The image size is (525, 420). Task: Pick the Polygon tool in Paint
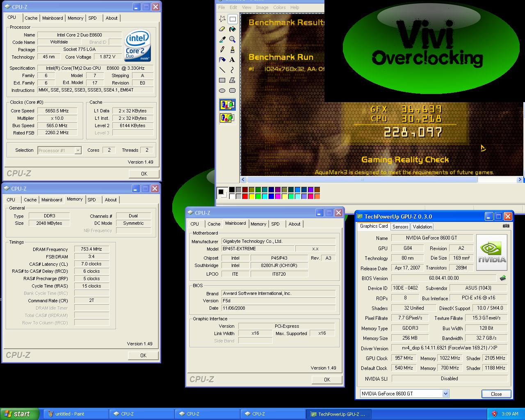click(x=233, y=80)
